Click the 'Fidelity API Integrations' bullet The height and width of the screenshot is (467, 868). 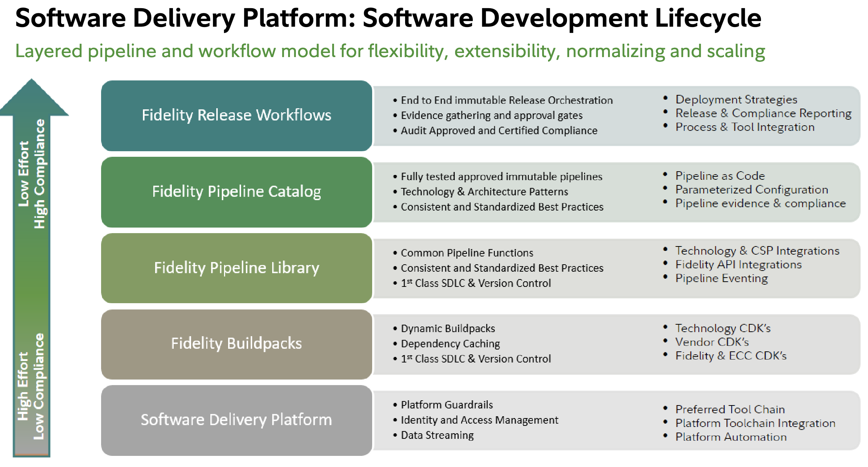pos(738,265)
